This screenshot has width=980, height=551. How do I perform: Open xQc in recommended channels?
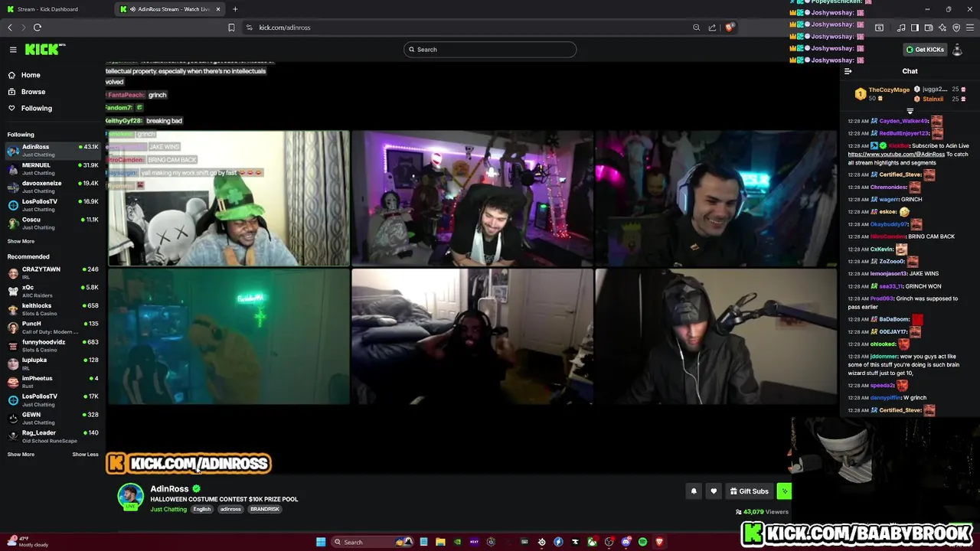(x=53, y=292)
